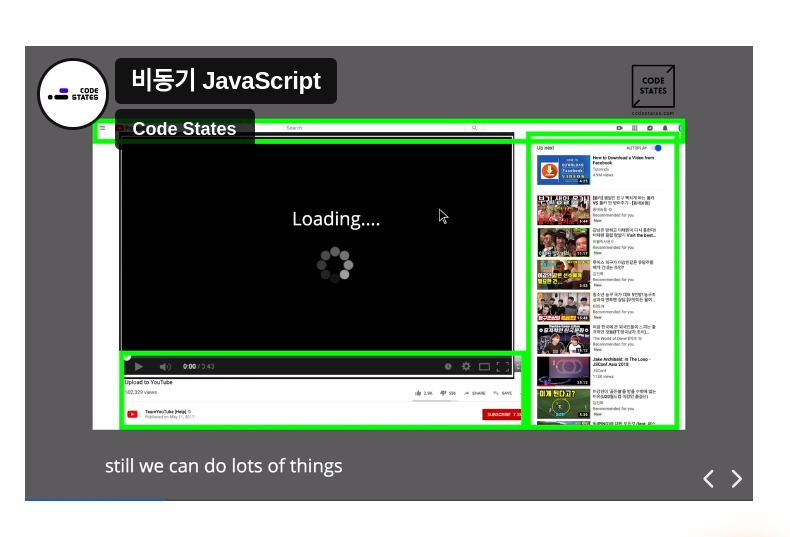This screenshot has height=537, width=790.
Task: Open the YouTube apps grid icon
Action: pyautogui.click(x=635, y=128)
